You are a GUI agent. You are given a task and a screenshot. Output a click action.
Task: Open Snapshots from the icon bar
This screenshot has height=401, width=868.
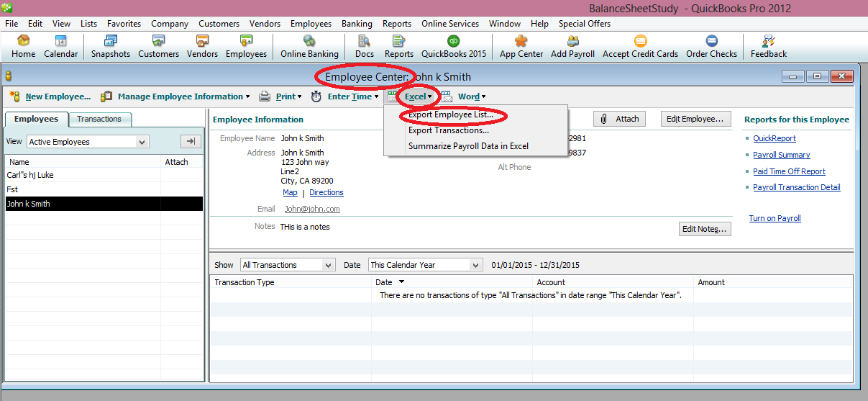111,46
